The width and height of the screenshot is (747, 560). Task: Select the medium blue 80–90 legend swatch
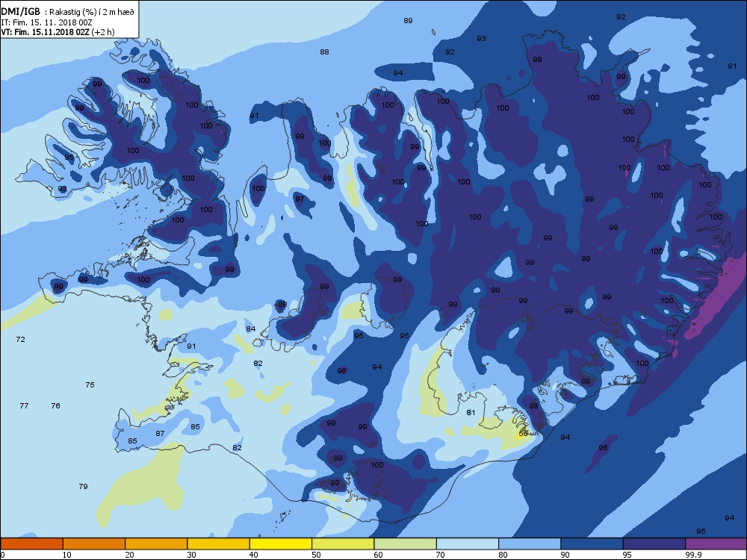click(x=530, y=544)
